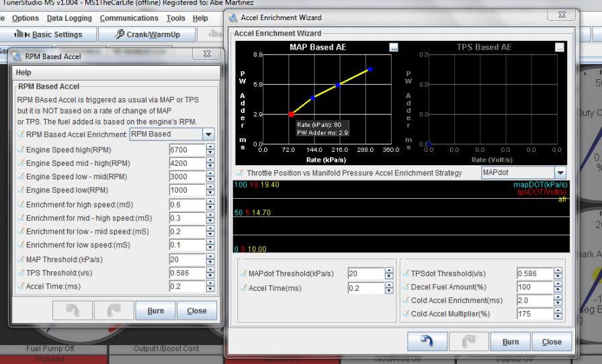602x364 pixels.
Task: Open the TPS Based AE graph options button
Action: tap(559, 48)
